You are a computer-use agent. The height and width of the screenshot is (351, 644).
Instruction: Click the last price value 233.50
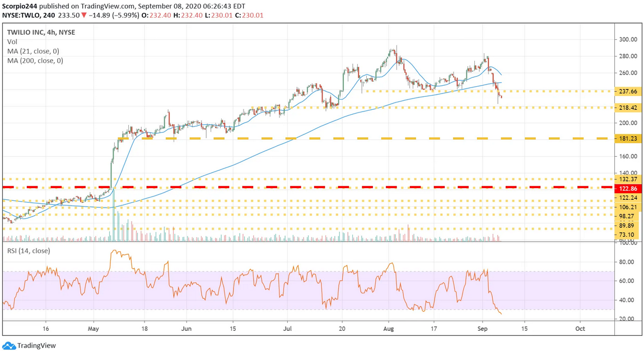(69, 15)
